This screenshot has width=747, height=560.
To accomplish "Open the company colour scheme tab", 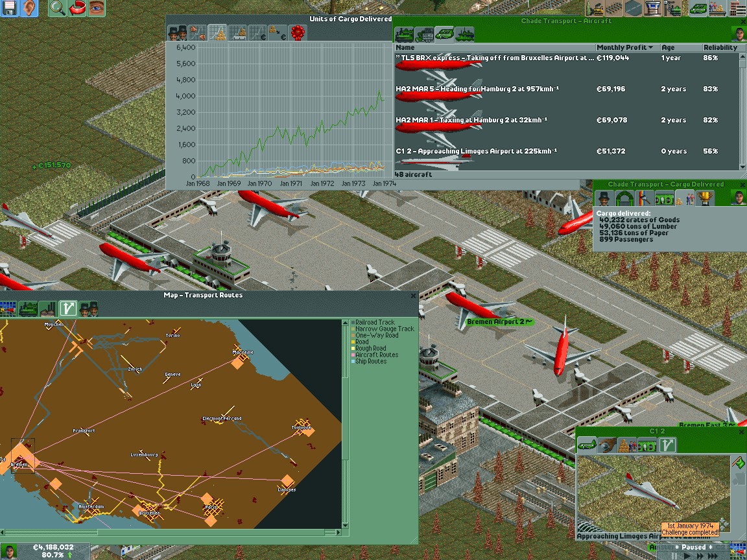I will [x=644, y=198].
